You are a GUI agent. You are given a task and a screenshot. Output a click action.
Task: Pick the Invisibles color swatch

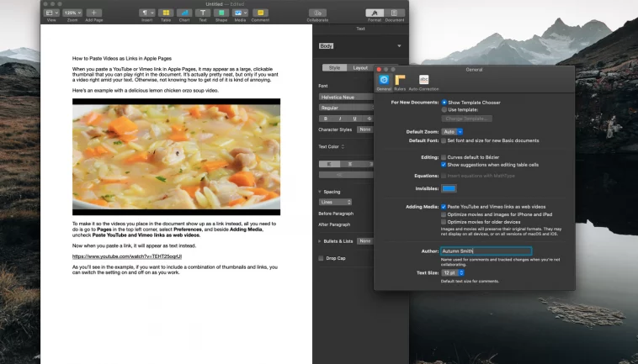449,188
